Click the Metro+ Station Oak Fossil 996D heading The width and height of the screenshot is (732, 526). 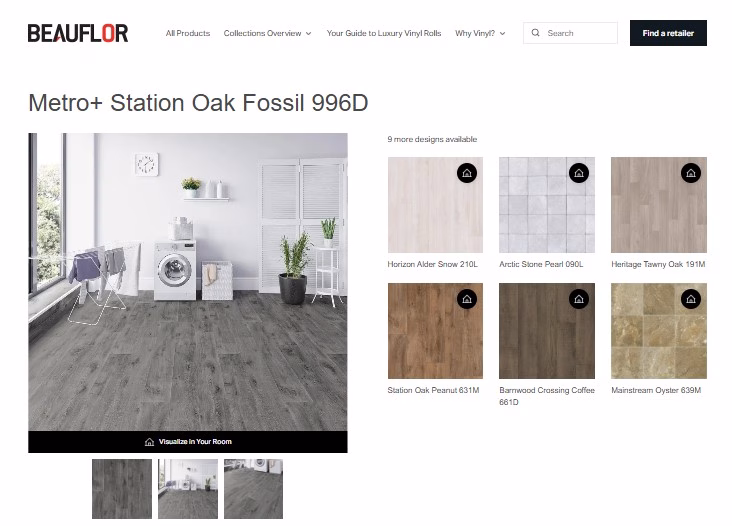click(x=198, y=103)
